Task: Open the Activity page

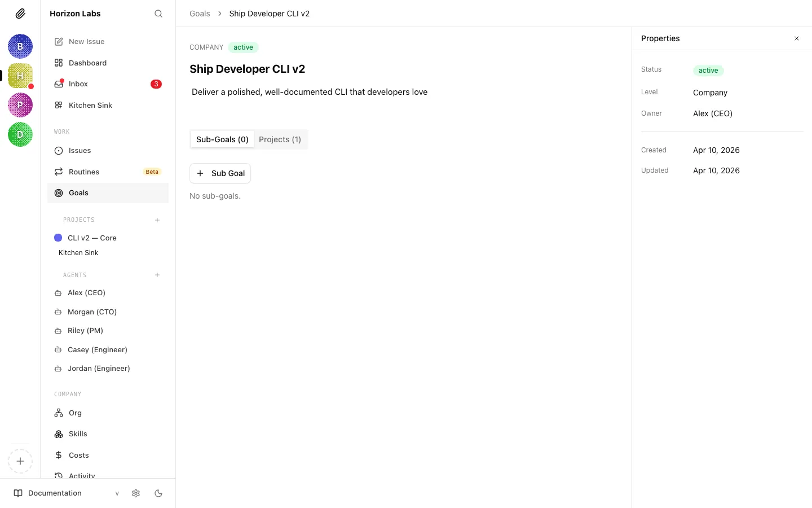Action: [x=108, y=474]
